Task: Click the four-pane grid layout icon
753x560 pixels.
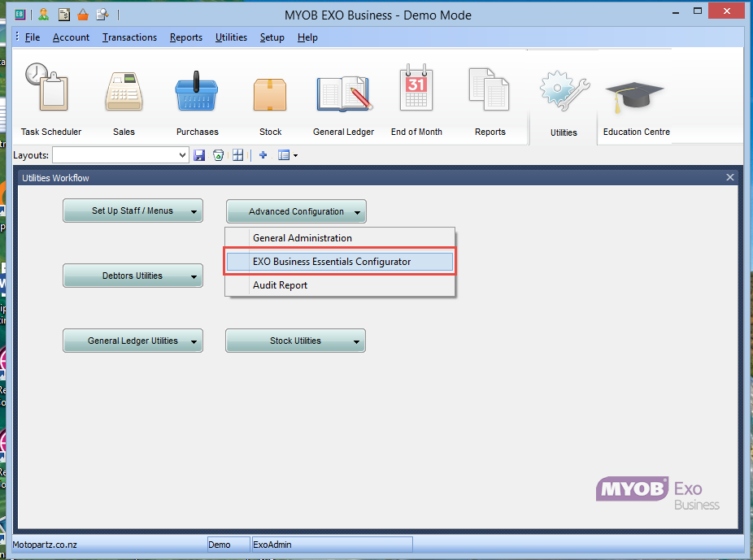Action: coord(237,155)
